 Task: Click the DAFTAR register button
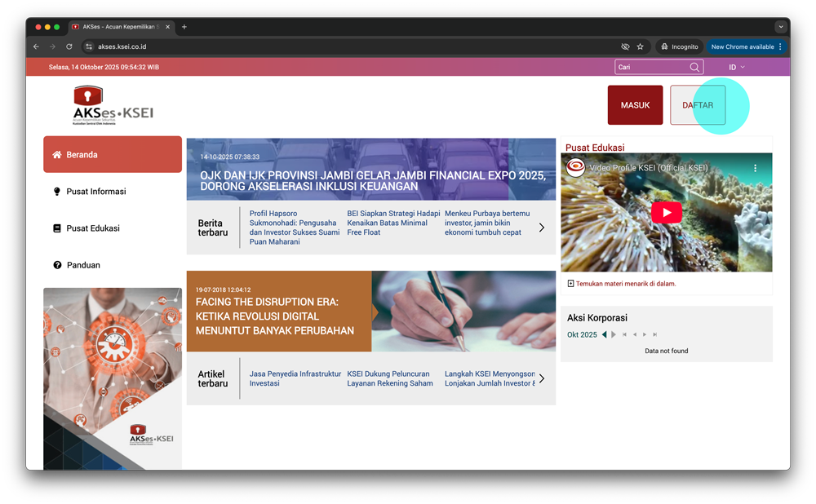pos(697,105)
